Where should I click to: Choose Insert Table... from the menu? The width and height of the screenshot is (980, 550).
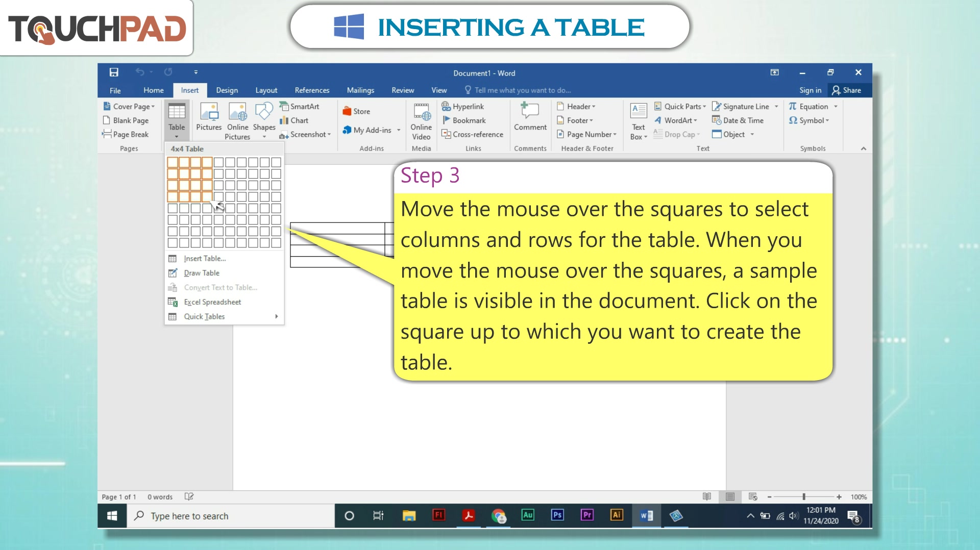point(224,259)
